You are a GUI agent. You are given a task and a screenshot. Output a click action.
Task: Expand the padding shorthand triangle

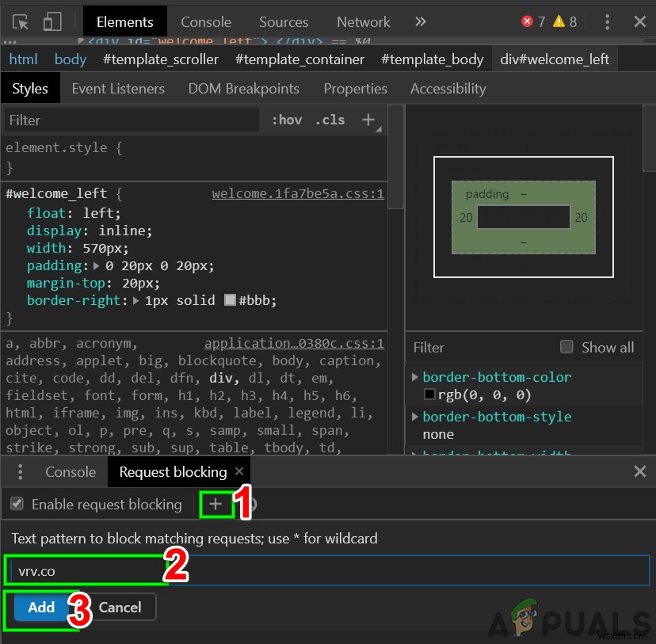pyautogui.click(x=97, y=266)
